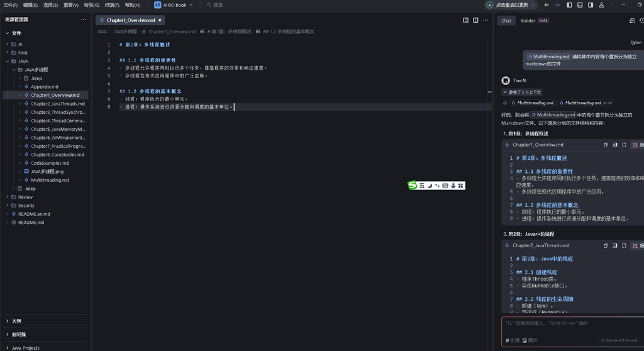Image resolution: width=644 pixels, height=351 pixels.
Task: Insert Chapter1_Overview.md code at cursor icon
Action: point(615,145)
